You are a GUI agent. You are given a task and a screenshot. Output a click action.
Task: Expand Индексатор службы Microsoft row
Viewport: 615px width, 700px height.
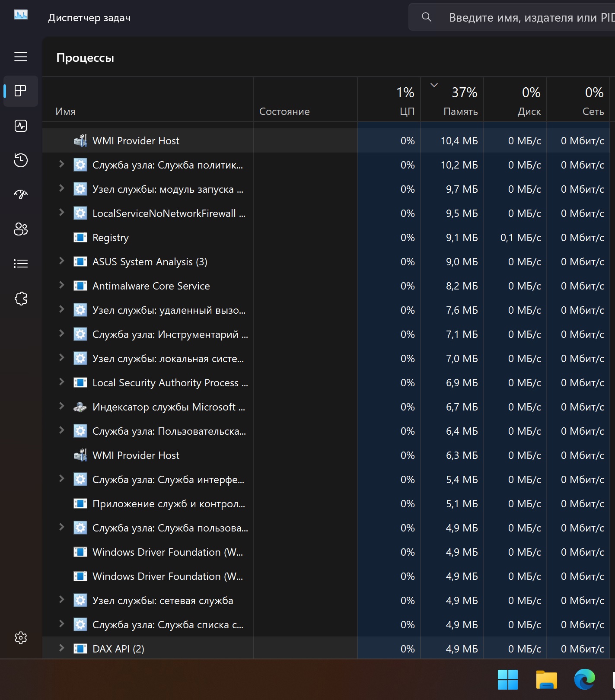[61, 406]
